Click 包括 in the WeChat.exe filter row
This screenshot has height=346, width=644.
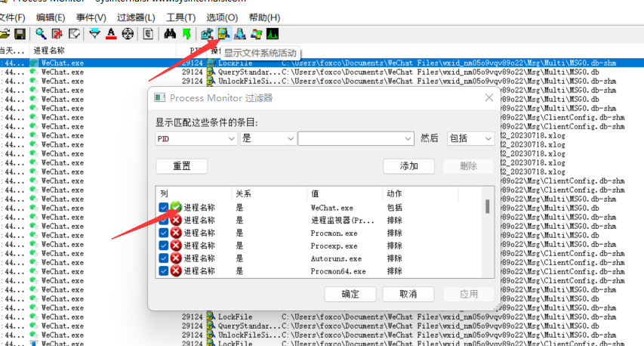pos(395,208)
